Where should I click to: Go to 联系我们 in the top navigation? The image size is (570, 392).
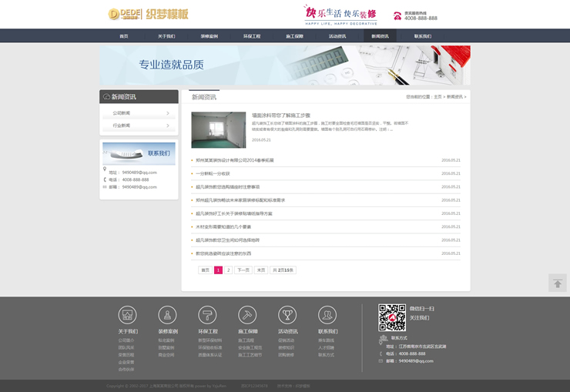point(422,36)
